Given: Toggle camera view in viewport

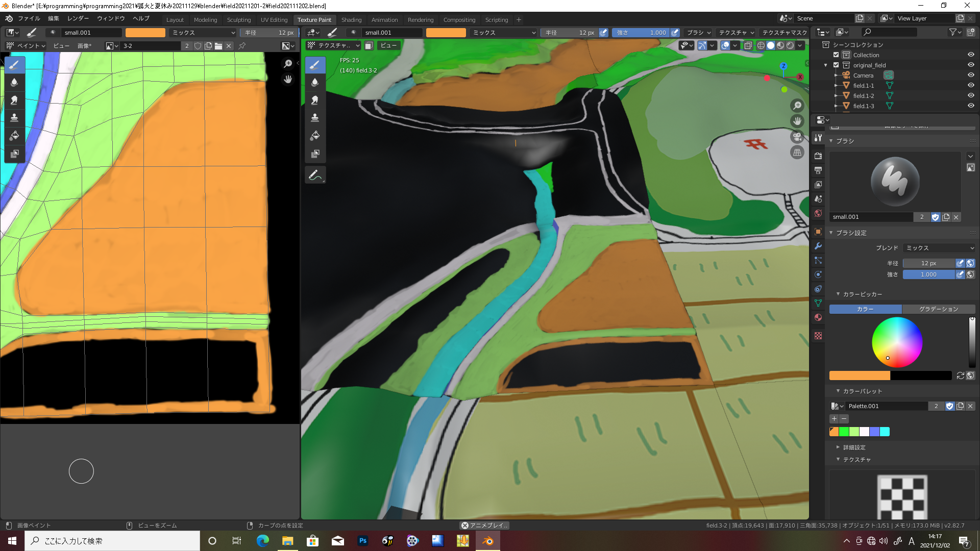Looking at the screenshot, I should coord(797,137).
